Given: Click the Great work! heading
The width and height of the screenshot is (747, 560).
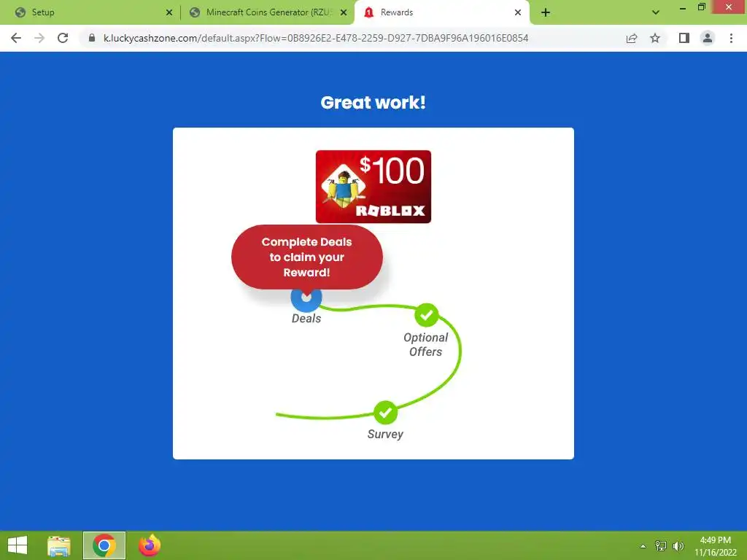Looking at the screenshot, I should pos(373,102).
